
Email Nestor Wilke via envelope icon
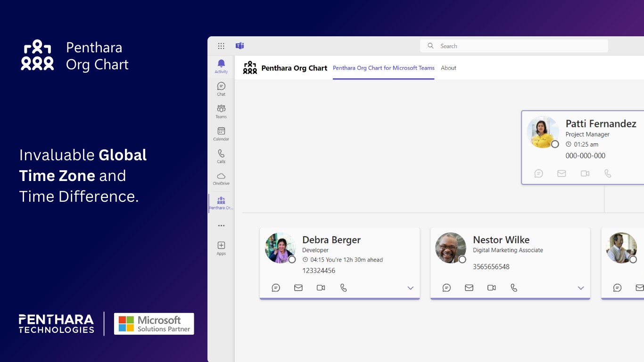[x=469, y=288]
